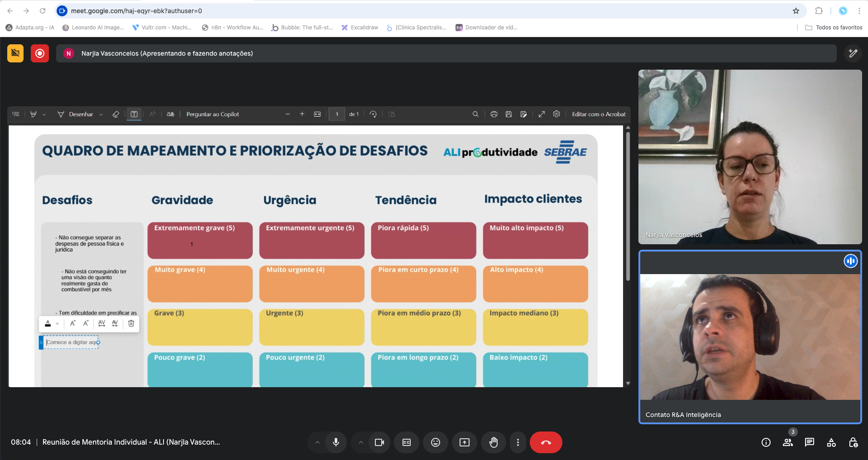Zoom out the PDF with minus button
The image size is (868, 460).
coord(288,114)
